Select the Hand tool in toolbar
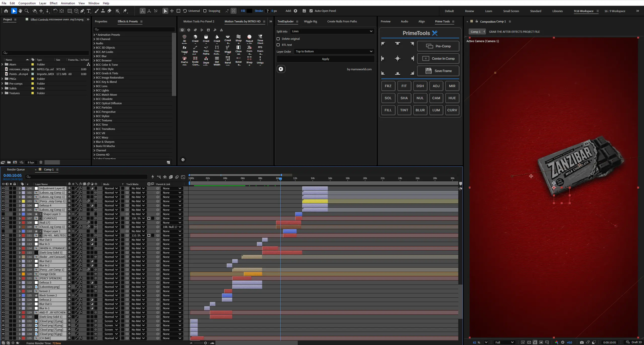Viewport: 644px width, 345px height. tap(20, 11)
